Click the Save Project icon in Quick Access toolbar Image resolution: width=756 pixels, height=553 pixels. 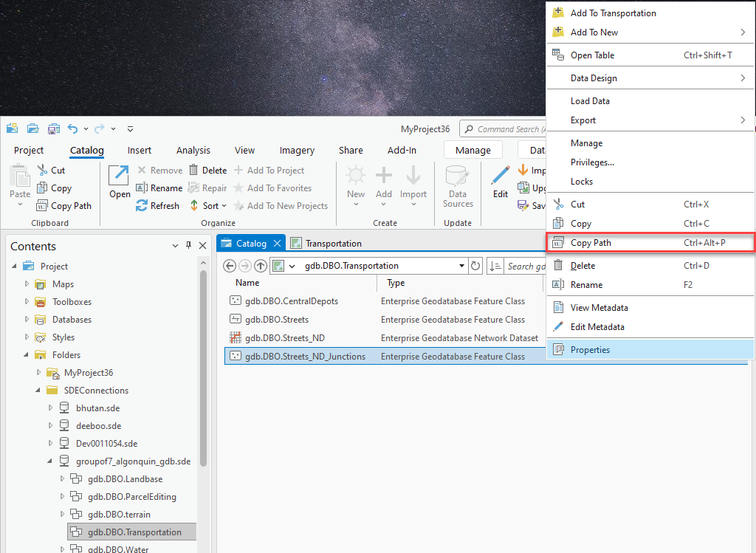53,128
